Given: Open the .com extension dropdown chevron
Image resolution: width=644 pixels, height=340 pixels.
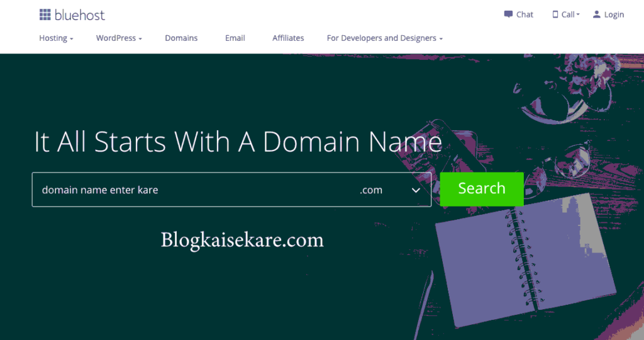Looking at the screenshot, I should [x=416, y=190].
